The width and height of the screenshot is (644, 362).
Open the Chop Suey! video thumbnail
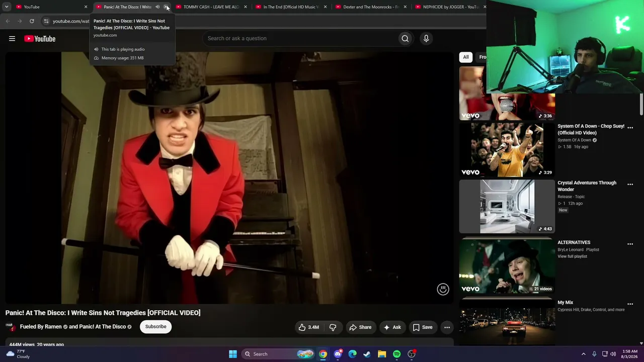tap(507, 150)
